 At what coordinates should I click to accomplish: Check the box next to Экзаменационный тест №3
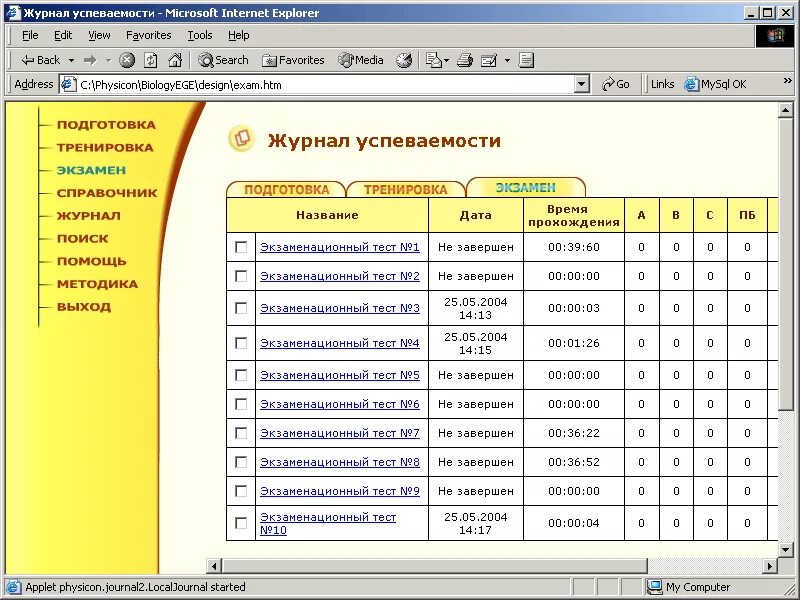240,308
